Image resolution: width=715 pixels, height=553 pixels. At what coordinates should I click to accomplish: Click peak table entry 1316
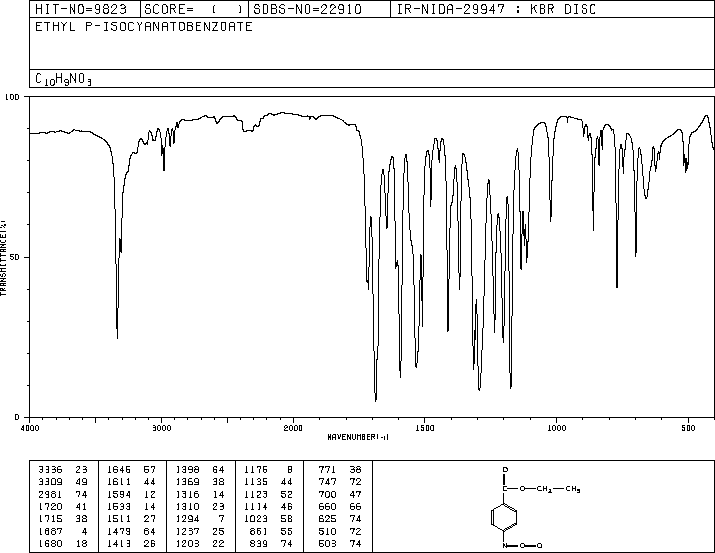187,494
